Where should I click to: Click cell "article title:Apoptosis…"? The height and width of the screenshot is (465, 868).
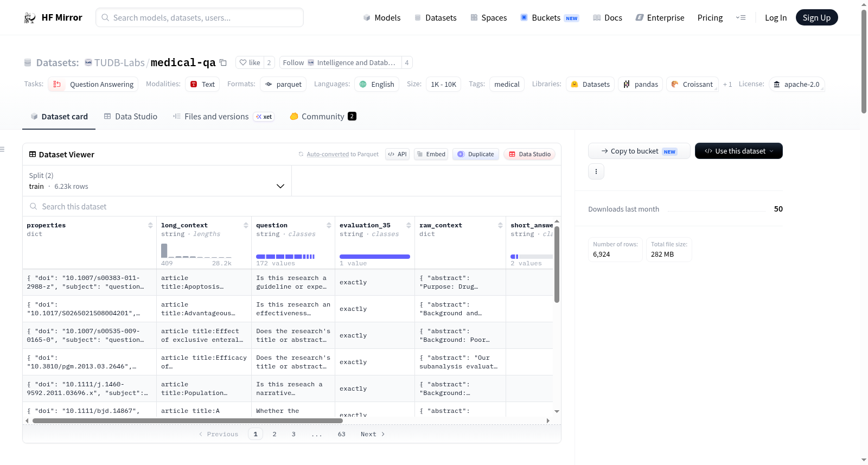pyautogui.click(x=204, y=282)
